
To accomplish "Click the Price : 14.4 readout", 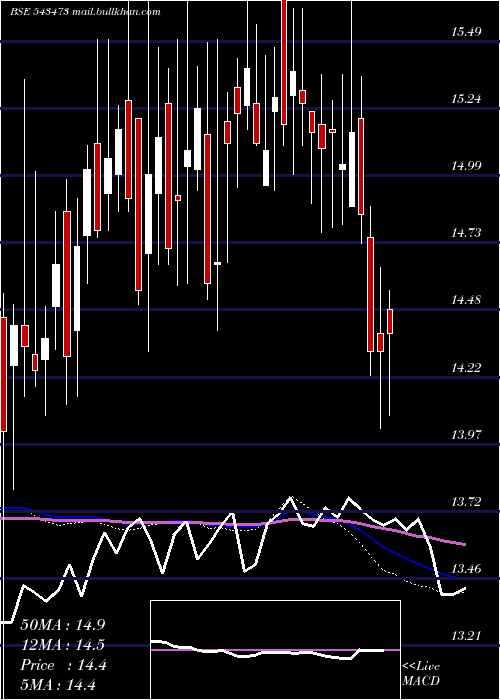I will 64,665.
